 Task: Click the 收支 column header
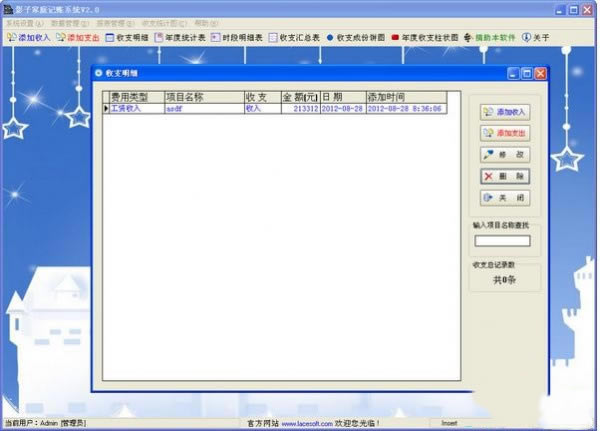click(x=263, y=97)
